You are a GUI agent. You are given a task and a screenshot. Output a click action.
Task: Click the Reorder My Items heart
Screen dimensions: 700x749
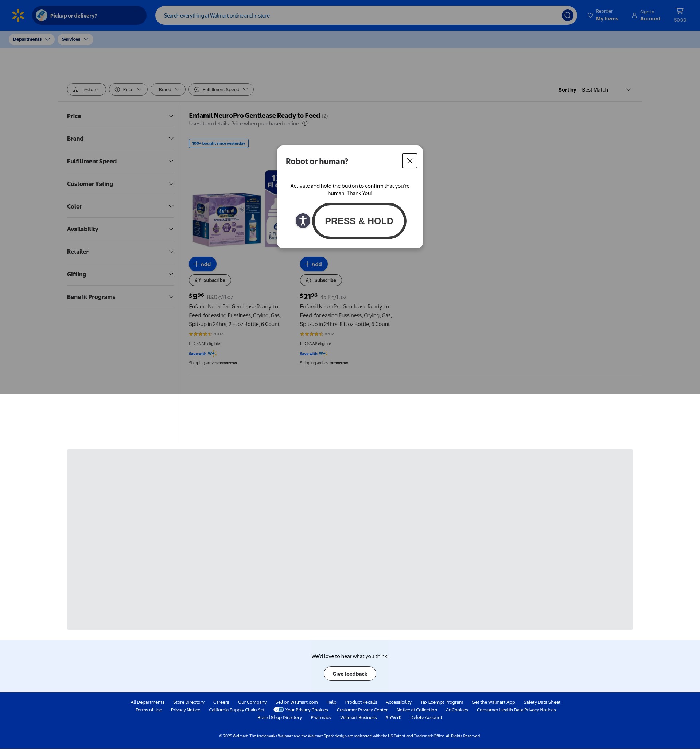pyautogui.click(x=590, y=15)
